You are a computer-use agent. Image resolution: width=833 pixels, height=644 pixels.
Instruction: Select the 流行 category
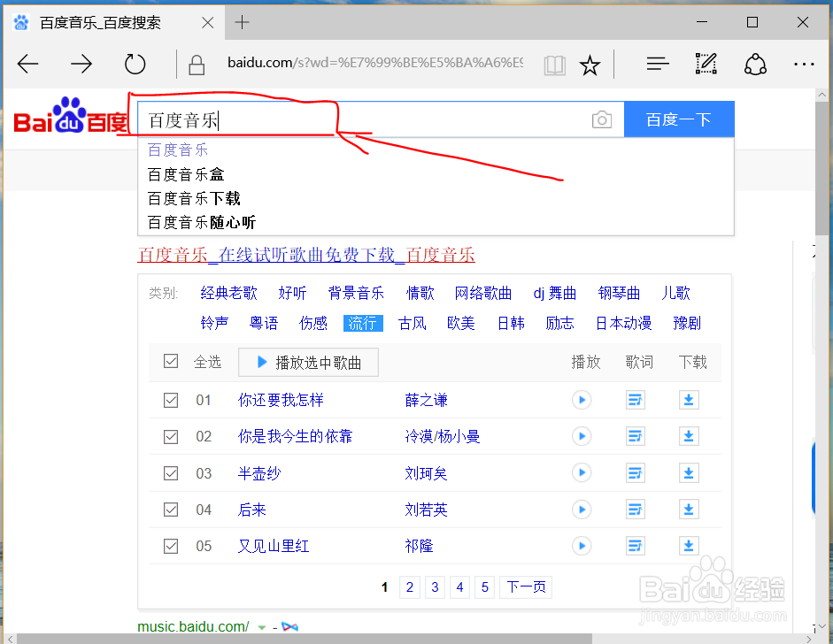tap(363, 323)
